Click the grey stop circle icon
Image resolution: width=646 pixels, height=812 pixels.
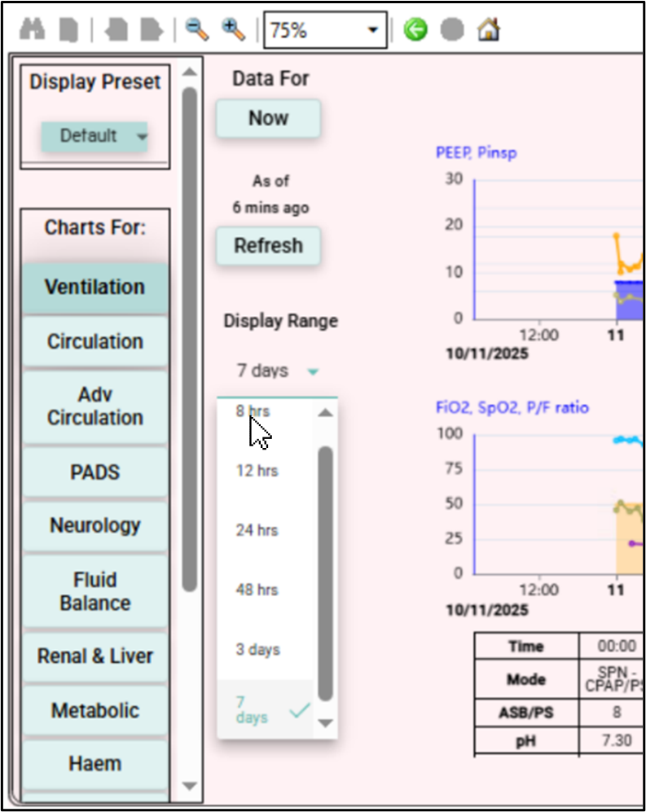pyautogui.click(x=452, y=31)
